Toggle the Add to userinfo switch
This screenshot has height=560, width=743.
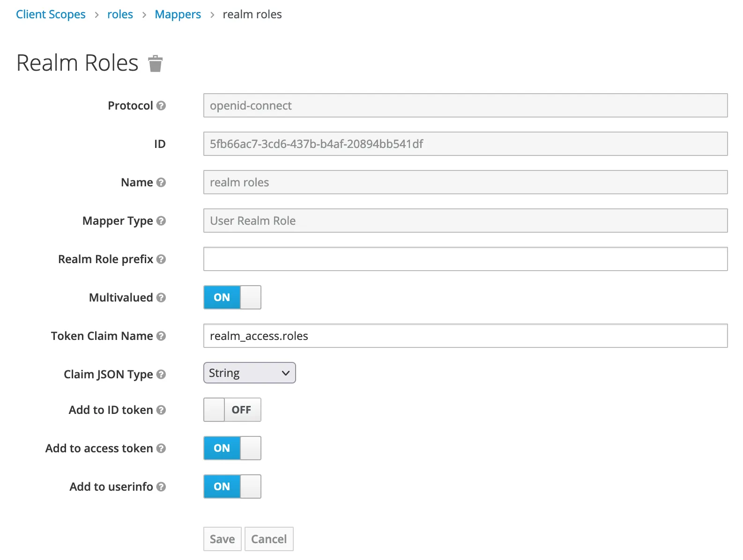pyautogui.click(x=232, y=487)
